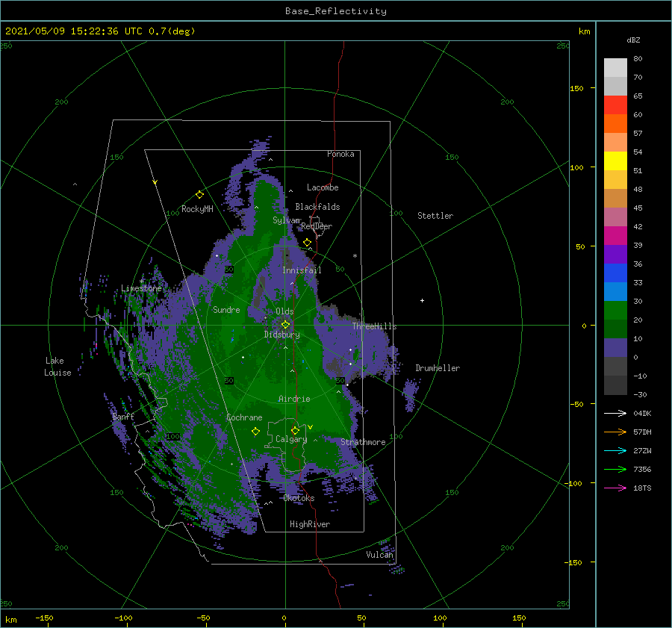Click the HighRiver label
The width and height of the screenshot is (672, 628).
(310, 525)
